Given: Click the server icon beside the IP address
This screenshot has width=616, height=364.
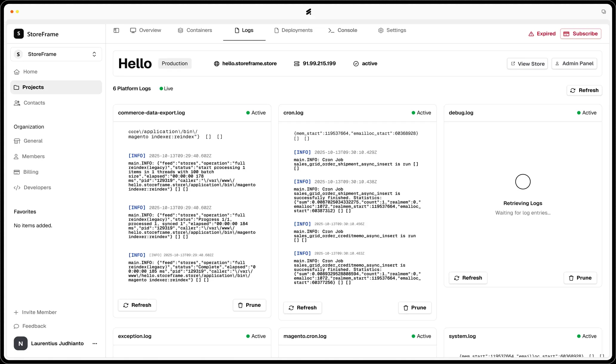Looking at the screenshot, I should coord(297,64).
